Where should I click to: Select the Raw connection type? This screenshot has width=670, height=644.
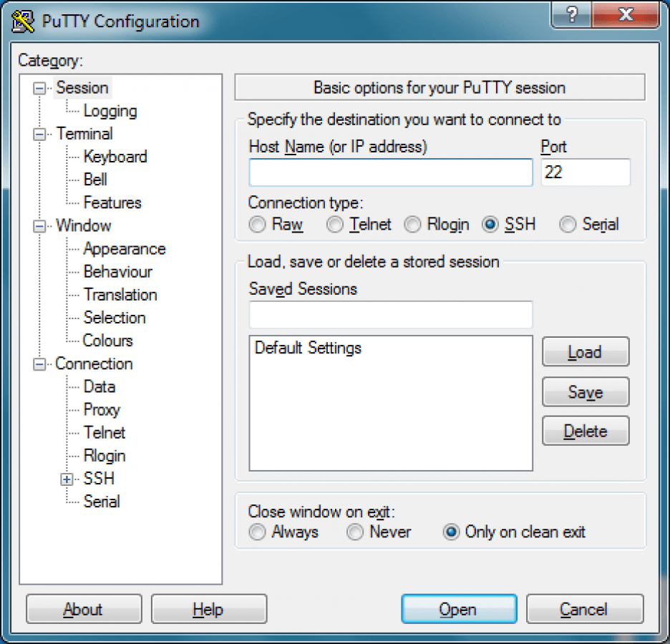[257, 225]
